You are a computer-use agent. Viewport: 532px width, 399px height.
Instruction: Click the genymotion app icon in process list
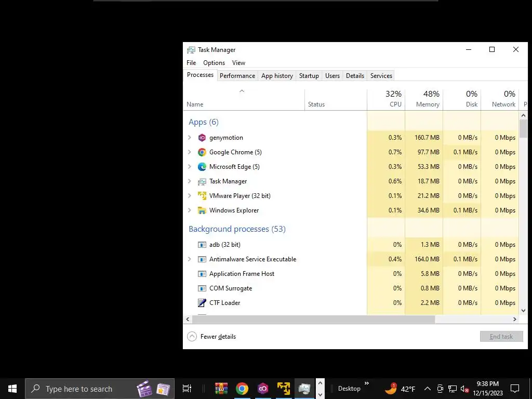[202, 138]
